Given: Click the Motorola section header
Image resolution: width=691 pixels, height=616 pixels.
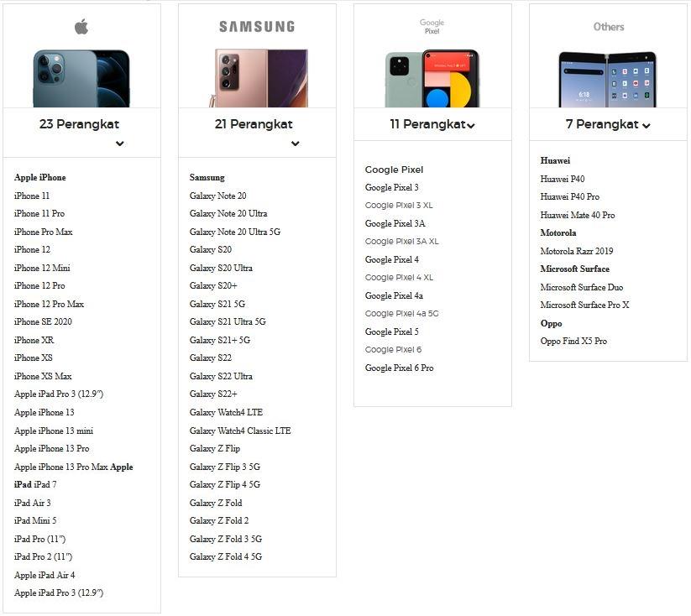Looking at the screenshot, I should coord(558,233).
